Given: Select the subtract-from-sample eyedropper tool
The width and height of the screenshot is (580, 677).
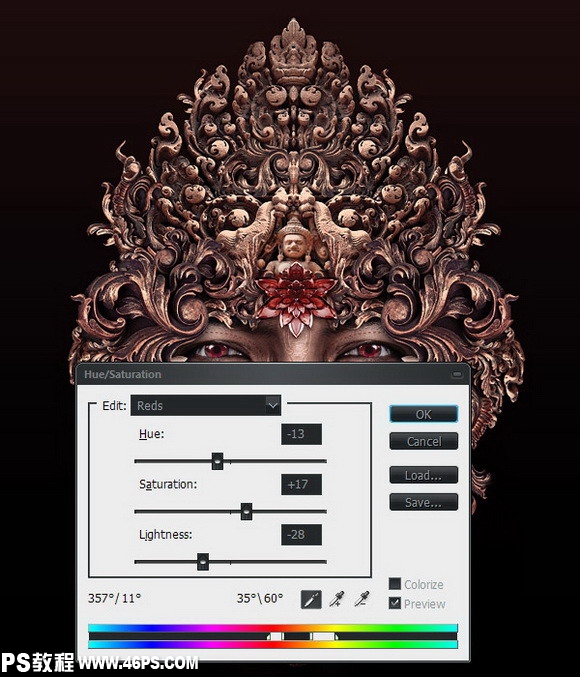Looking at the screenshot, I should coord(362,599).
